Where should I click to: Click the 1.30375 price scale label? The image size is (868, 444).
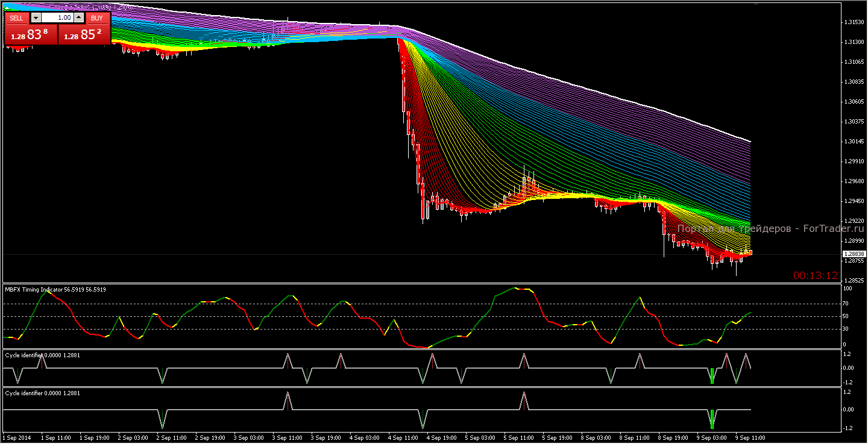854,122
